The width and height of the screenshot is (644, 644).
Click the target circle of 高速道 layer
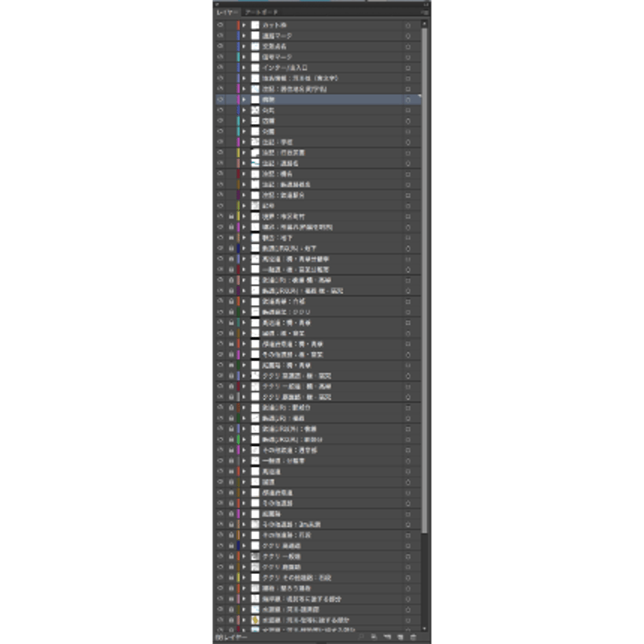(x=408, y=472)
